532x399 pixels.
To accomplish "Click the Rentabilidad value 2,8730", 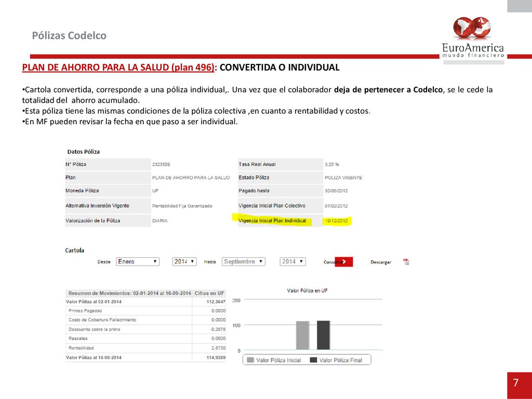I will [x=218, y=348].
